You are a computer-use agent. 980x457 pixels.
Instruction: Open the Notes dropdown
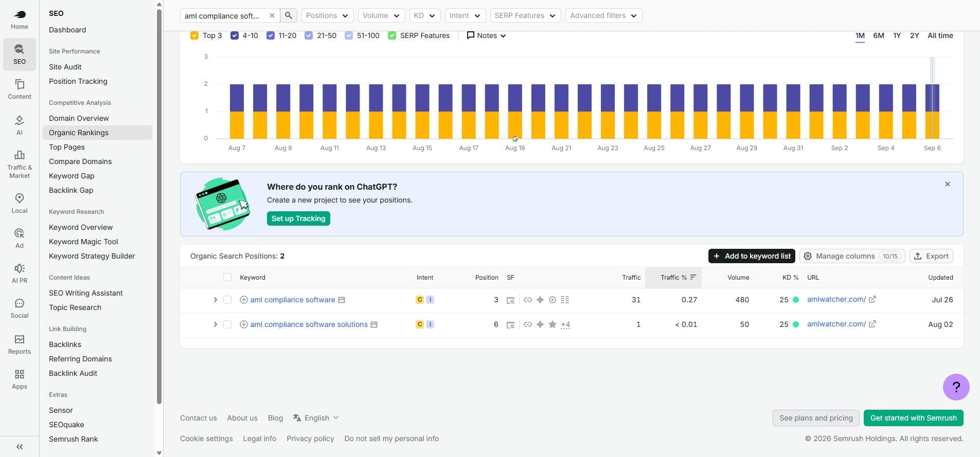(486, 35)
